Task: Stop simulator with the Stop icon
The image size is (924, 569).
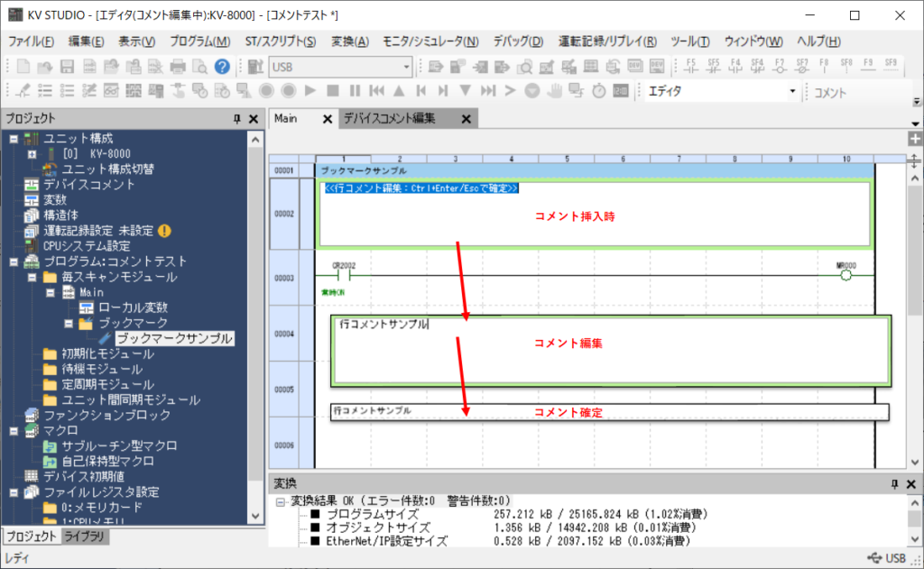Action: click(x=334, y=91)
